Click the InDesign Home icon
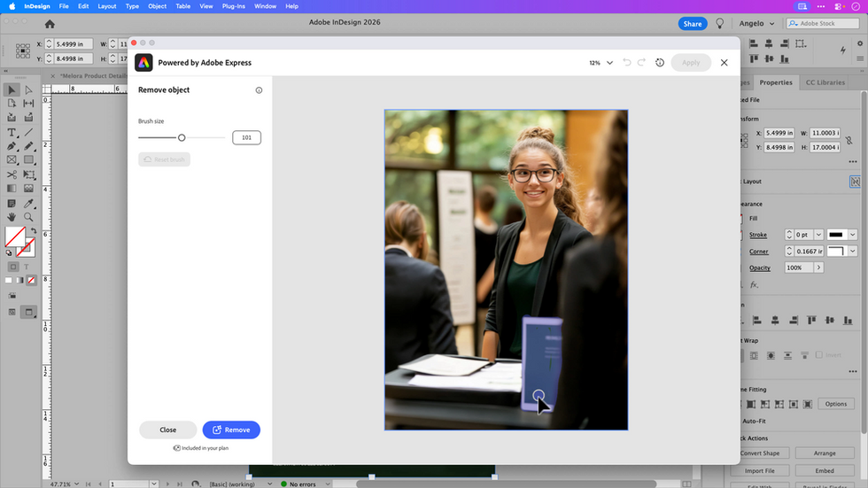 pos(50,24)
